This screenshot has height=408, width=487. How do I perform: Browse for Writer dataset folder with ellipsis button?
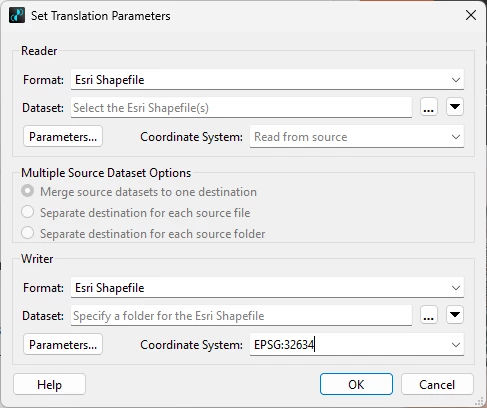coord(429,315)
